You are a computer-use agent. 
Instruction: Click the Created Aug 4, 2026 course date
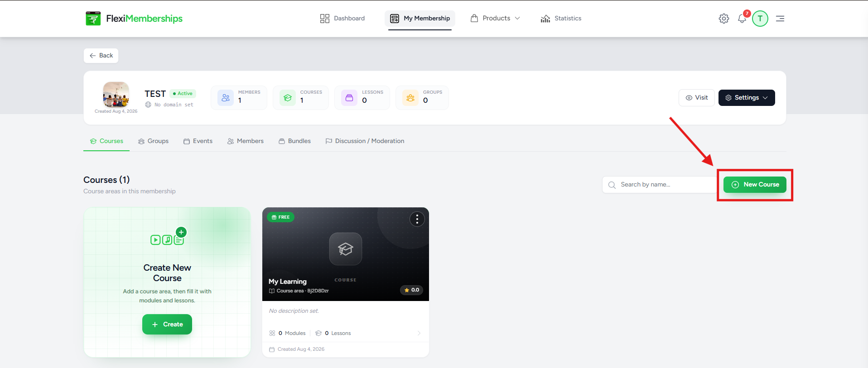(297, 349)
